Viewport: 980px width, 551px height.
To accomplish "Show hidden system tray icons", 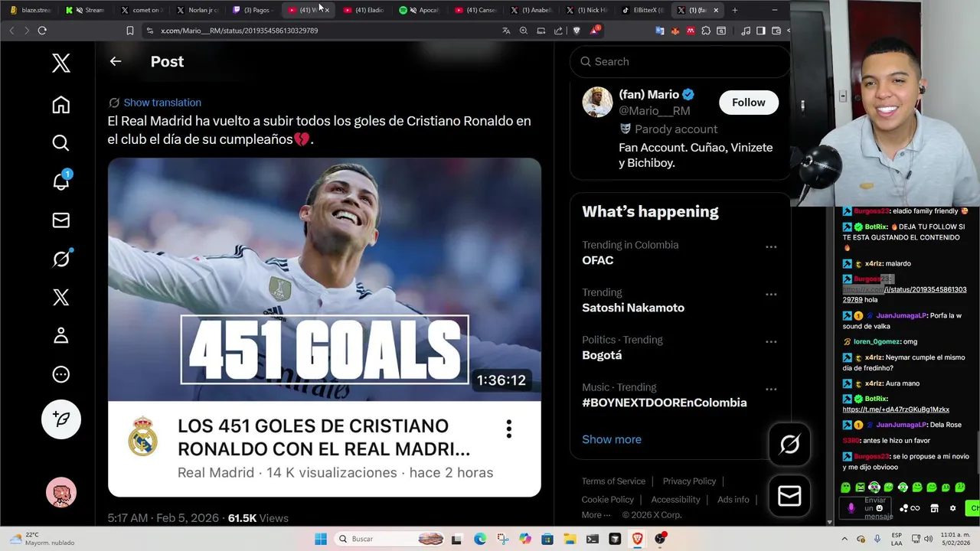I will point(844,539).
